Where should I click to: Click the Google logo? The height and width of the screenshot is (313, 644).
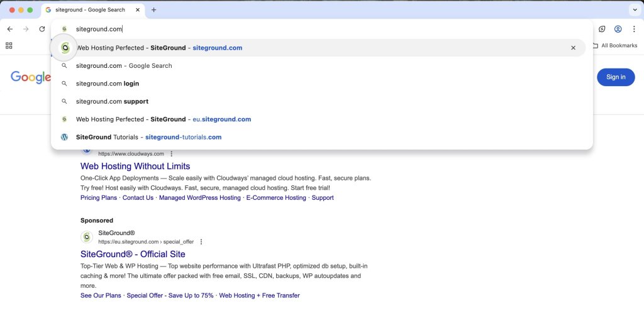[x=30, y=77]
